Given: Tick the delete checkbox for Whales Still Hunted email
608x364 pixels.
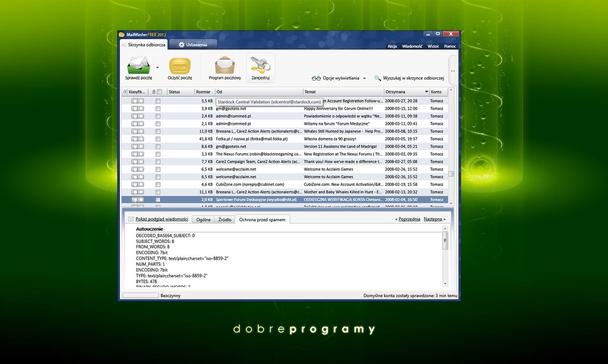Looking at the screenshot, I should [x=158, y=131].
